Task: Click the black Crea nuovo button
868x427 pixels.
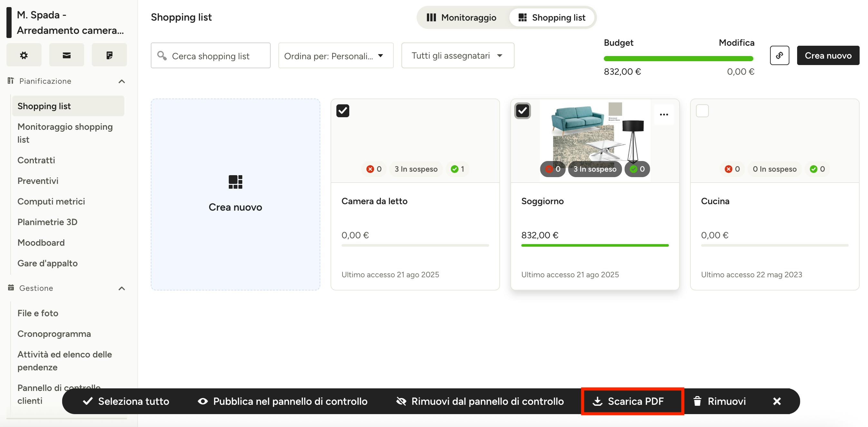Action: (x=828, y=56)
